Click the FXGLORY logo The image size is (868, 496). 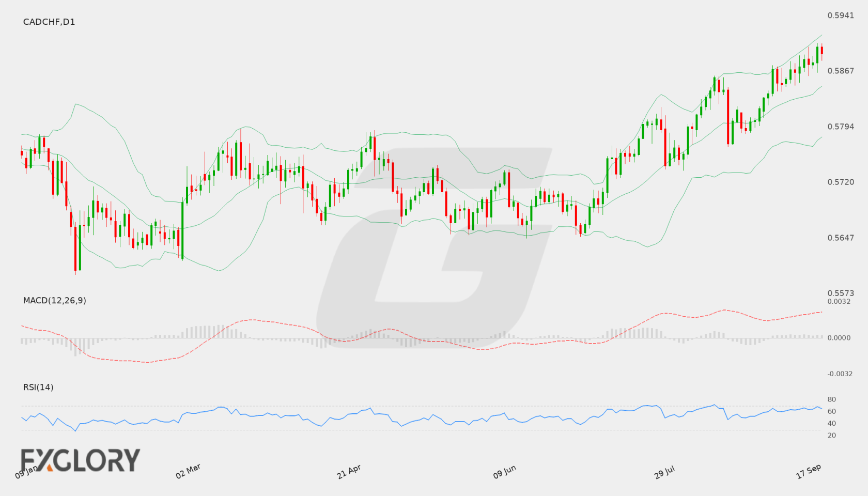[80, 460]
